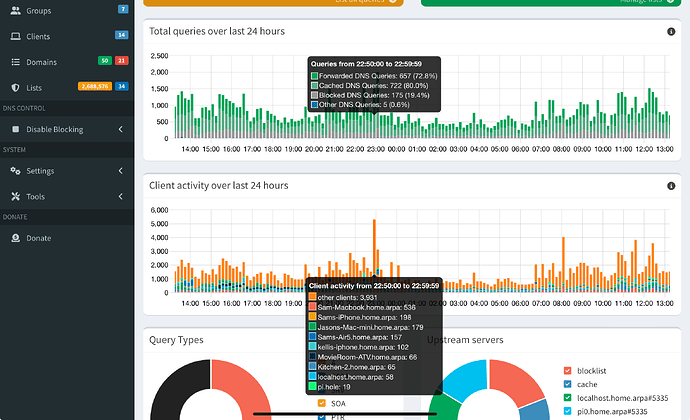Viewport: 690px width, 420px height.
Task: Expand Settings submenu chevron
Action: 121,170
